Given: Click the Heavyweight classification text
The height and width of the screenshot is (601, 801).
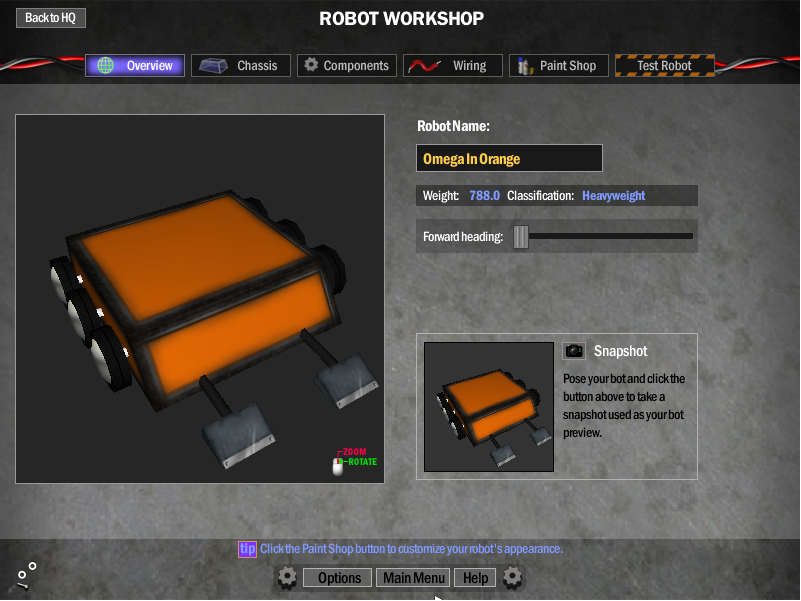Looking at the screenshot, I should click(x=614, y=196).
